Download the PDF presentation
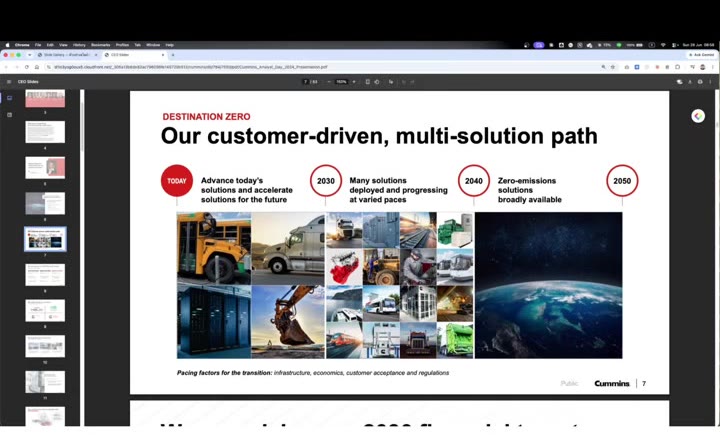The height and width of the screenshot is (444, 720). [x=690, y=82]
